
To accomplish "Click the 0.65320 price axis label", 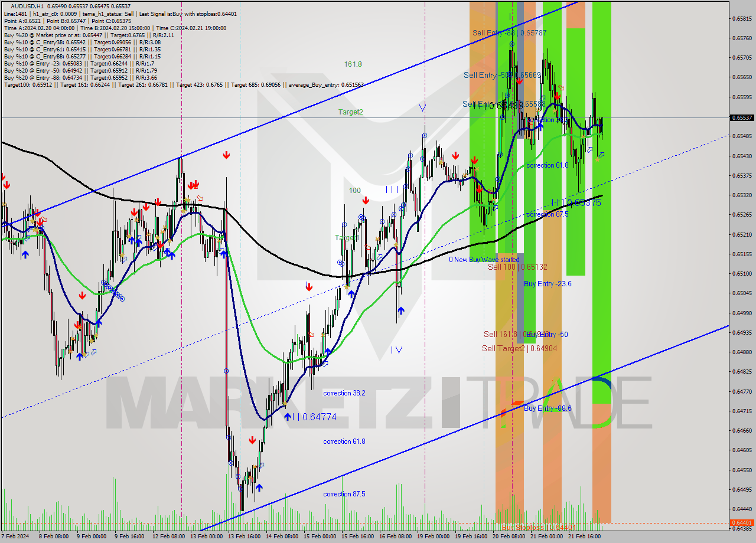I will click(742, 195).
